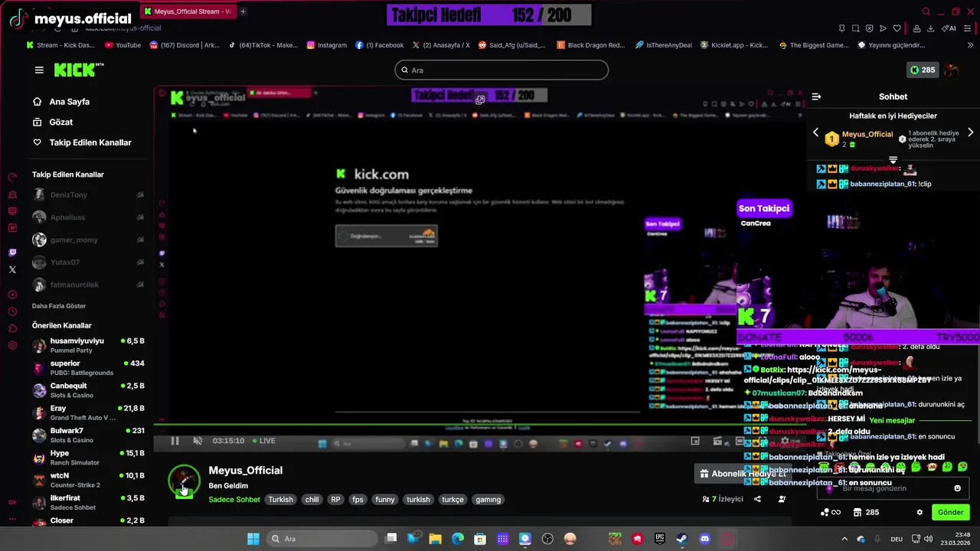
Task: Click the Meyus_Official streamer avatar
Action: [x=184, y=481]
